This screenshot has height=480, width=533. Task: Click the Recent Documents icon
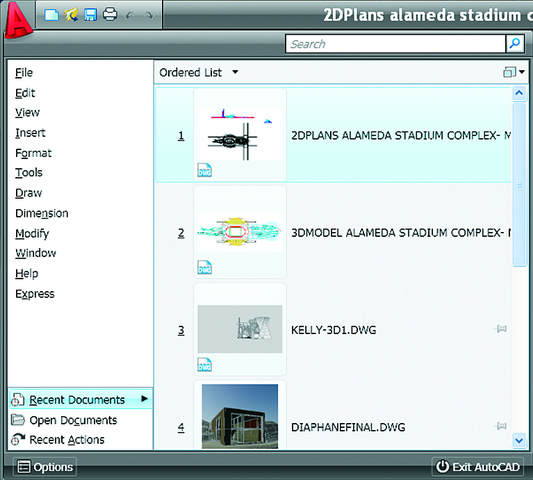[x=17, y=399]
